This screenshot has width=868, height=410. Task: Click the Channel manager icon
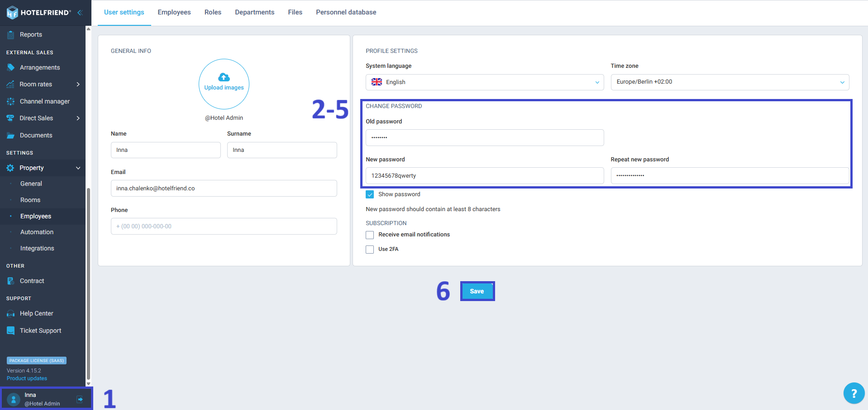[11, 102]
